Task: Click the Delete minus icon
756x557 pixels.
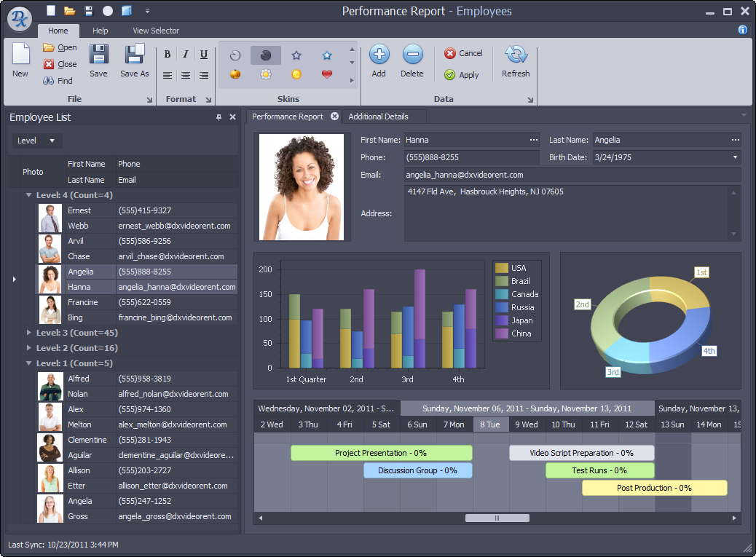Action: [x=412, y=55]
